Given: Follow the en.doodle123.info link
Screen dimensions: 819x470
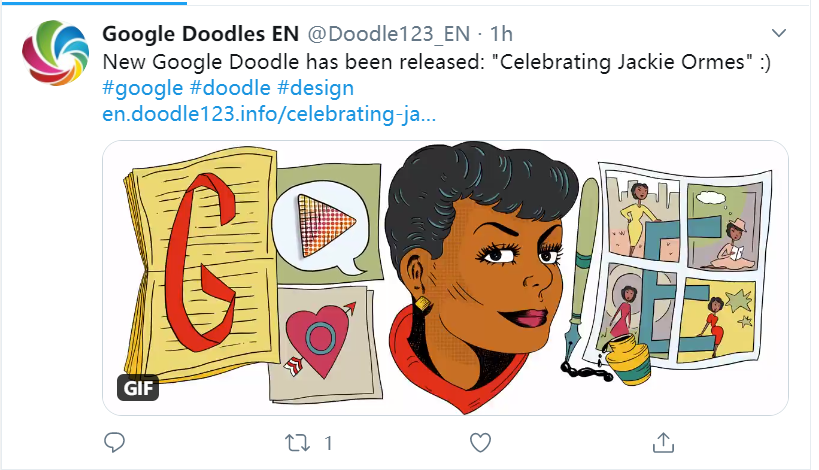Looking at the screenshot, I should 269,113.
